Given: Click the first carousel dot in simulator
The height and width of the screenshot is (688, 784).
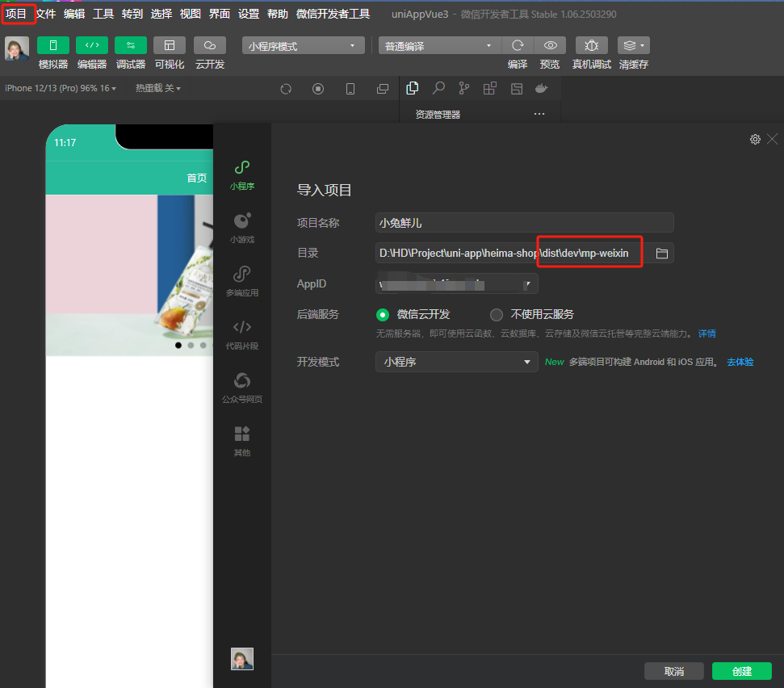Looking at the screenshot, I should point(178,346).
